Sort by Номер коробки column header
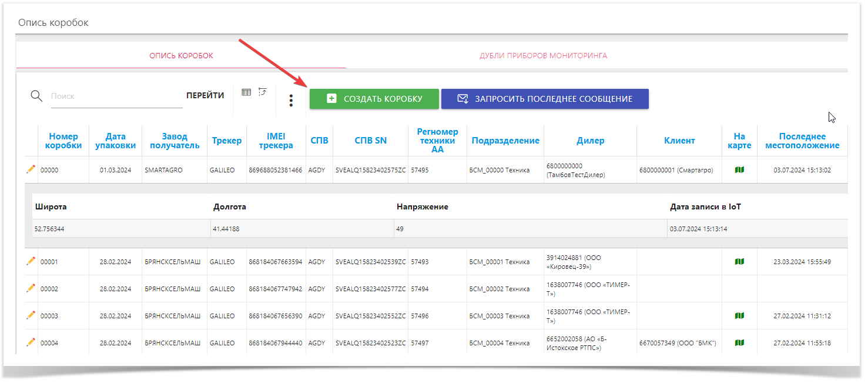This screenshot has width=868, height=383. (x=63, y=141)
